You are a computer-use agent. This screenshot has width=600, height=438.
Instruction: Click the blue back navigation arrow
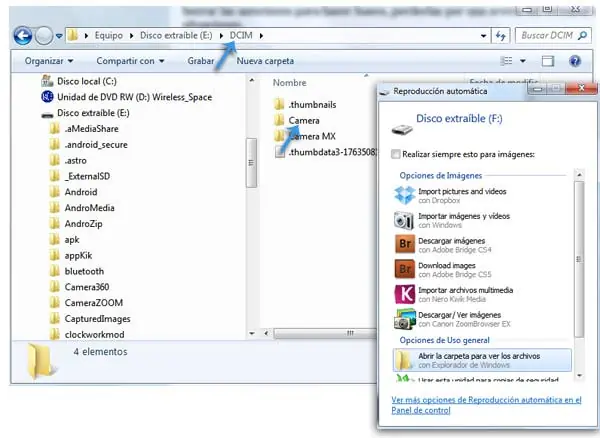coord(23,36)
